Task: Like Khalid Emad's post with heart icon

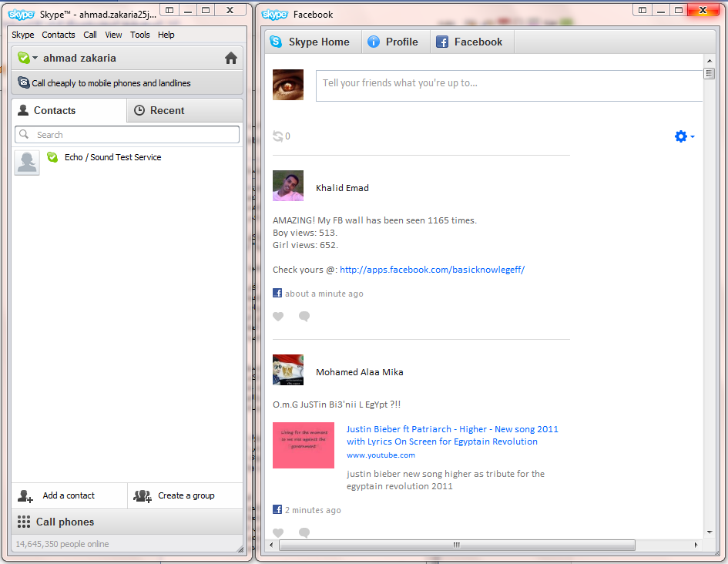Action: 278,317
